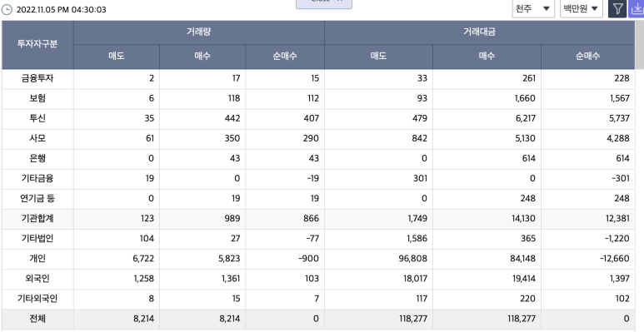Click the 거래대금 매수 column header

487,57
